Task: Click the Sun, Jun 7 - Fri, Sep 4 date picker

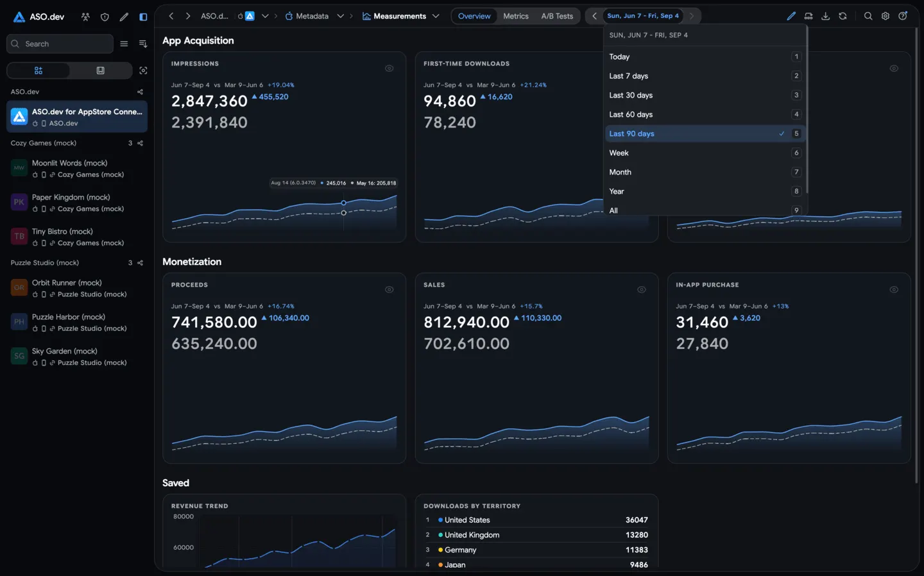Action: [x=643, y=16]
